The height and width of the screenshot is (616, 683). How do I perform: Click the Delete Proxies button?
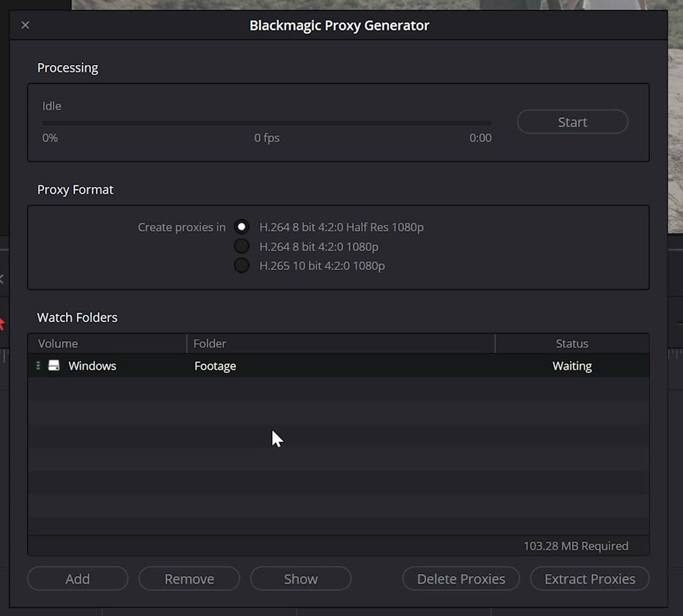click(461, 579)
